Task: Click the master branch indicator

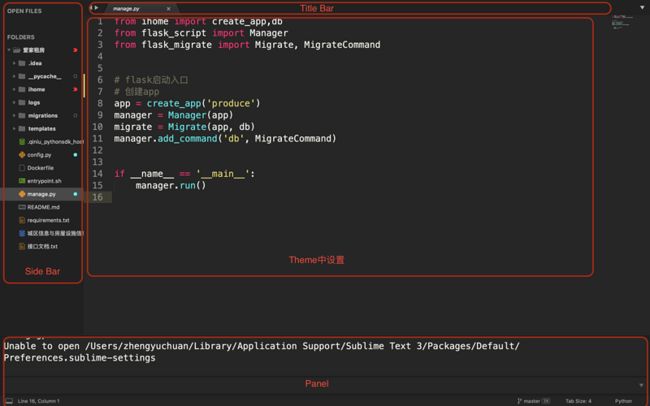Action: pos(532,401)
